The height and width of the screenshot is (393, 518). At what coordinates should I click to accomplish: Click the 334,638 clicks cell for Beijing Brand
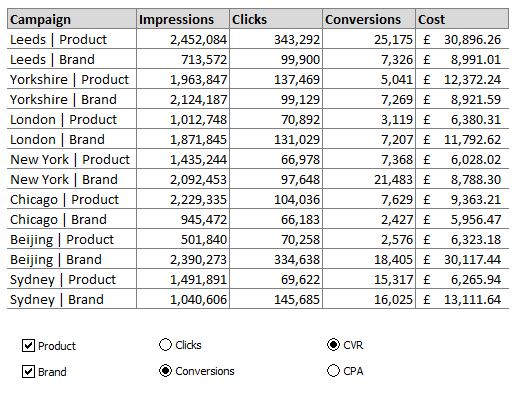coord(276,259)
